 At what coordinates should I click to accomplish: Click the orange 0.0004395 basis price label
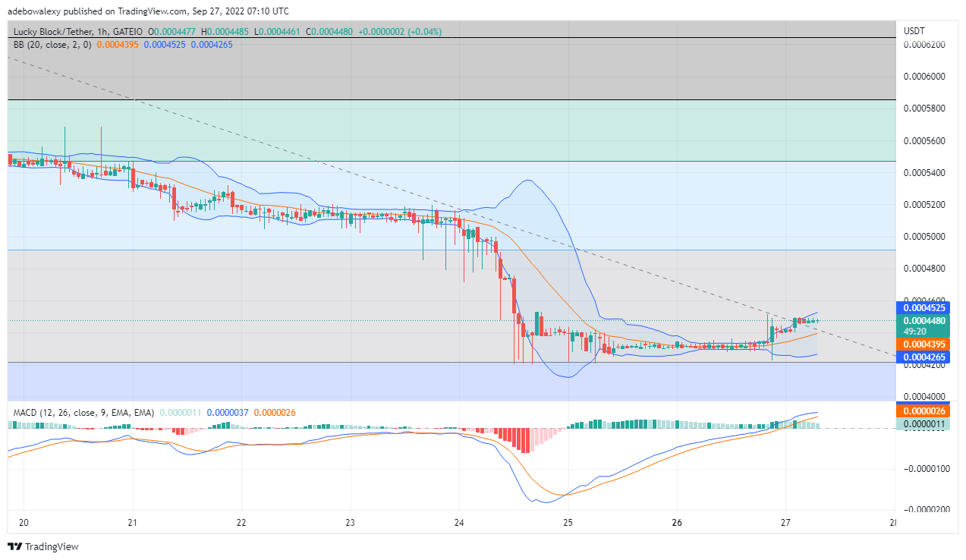pos(924,344)
